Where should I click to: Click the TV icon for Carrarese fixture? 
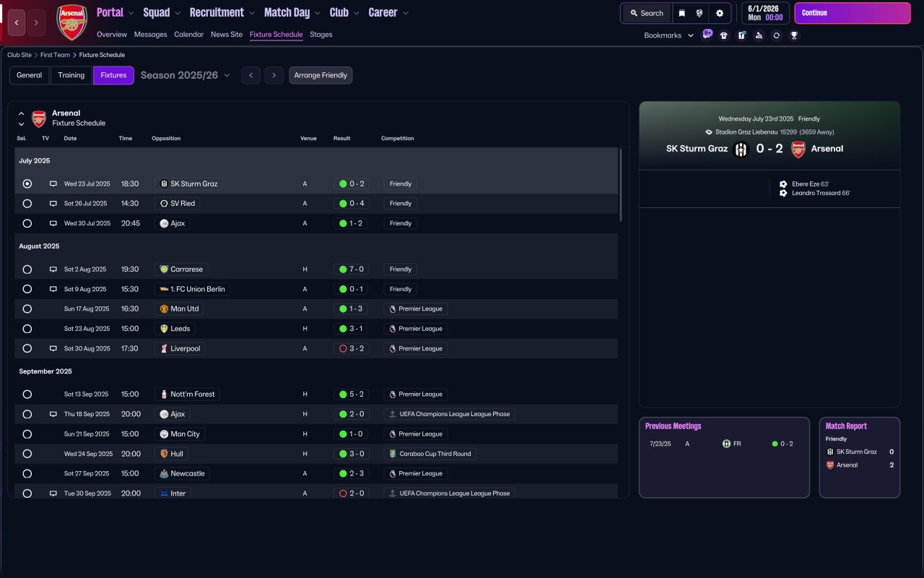coord(53,269)
